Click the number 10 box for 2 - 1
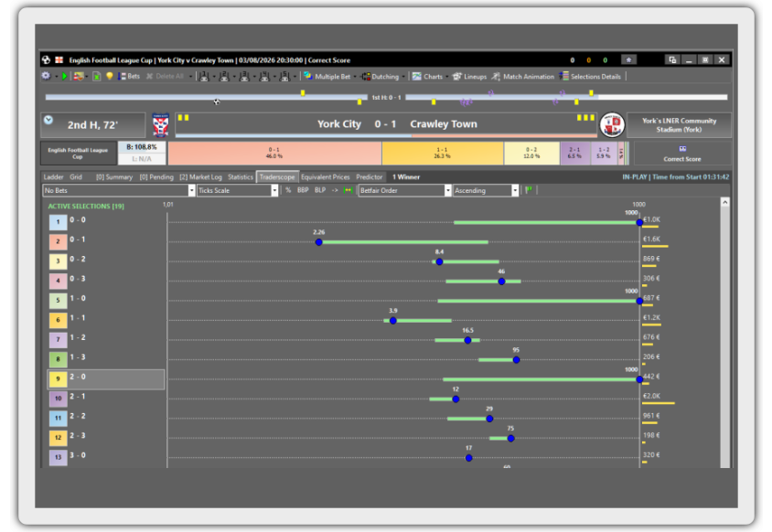The width and height of the screenshot is (772, 532). point(59,399)
